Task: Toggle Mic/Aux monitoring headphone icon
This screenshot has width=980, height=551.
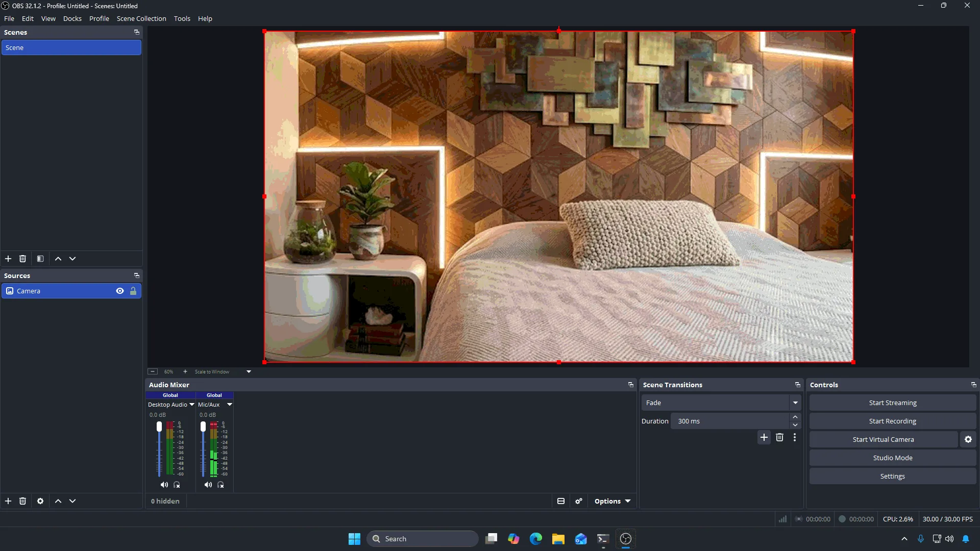Action: 220,485
